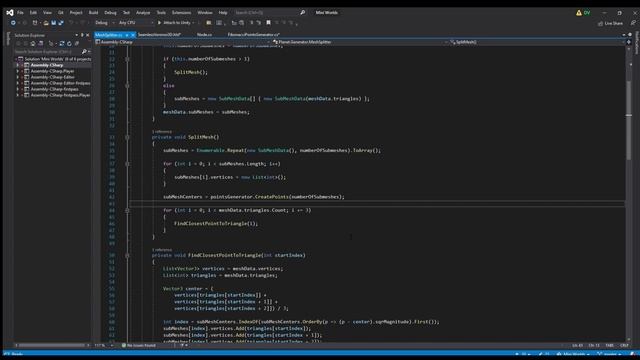Image resolution: width=640 pixels, height=360 pixels.
Task: Open the Project menu
Action: click(x=76, y=13)
